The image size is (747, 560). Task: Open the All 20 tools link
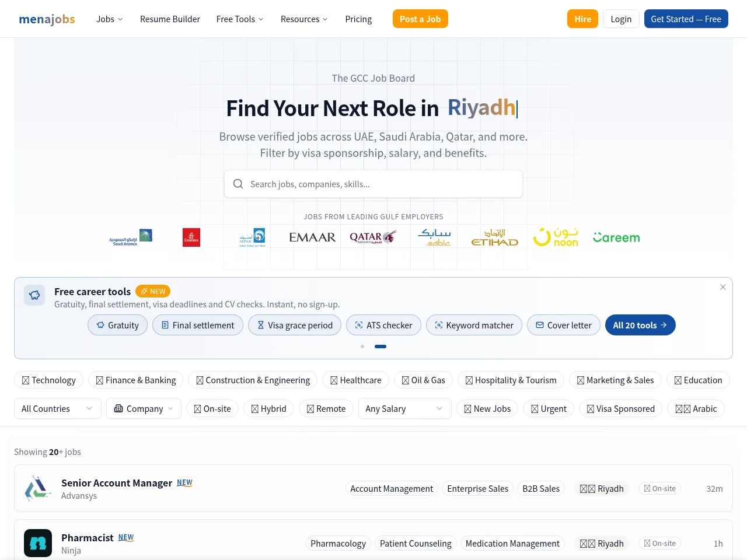(640, 325)
